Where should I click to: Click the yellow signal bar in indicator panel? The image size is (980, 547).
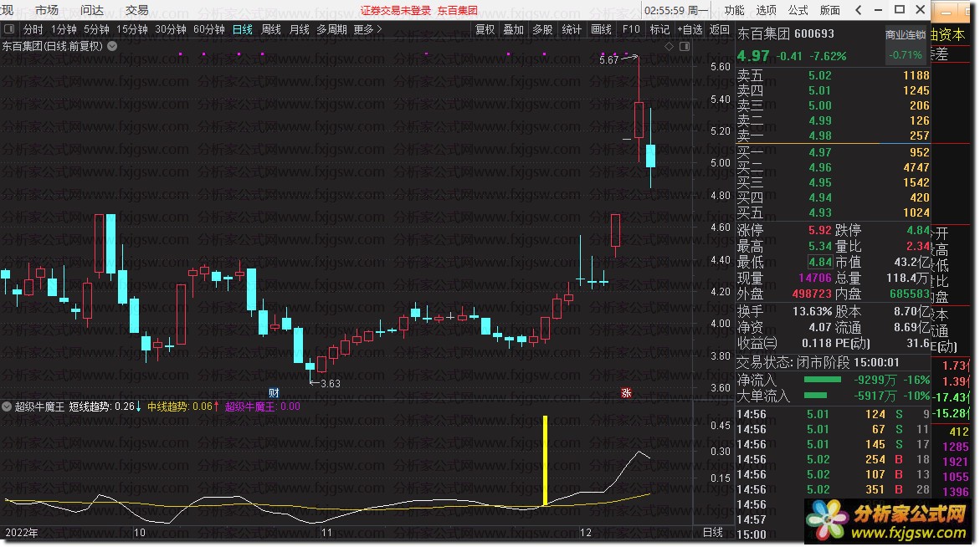(545, 461)
